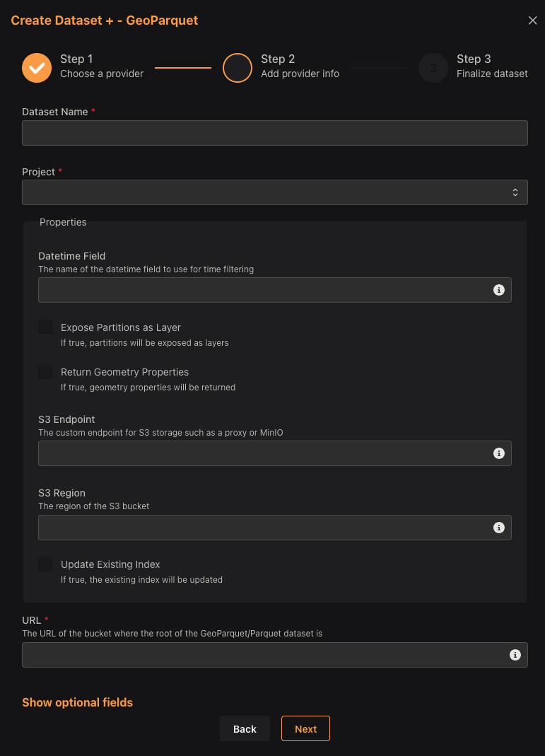Screen dimensions: 545x756
Task: Click the info icon in Datetime Field
Action: 499,290
